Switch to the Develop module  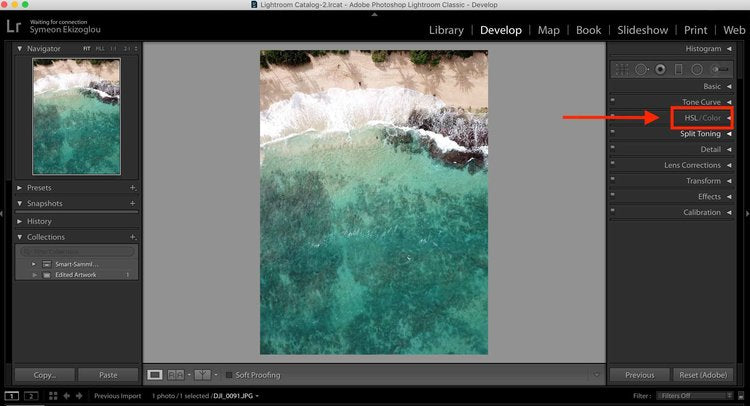tap(501, 30)
